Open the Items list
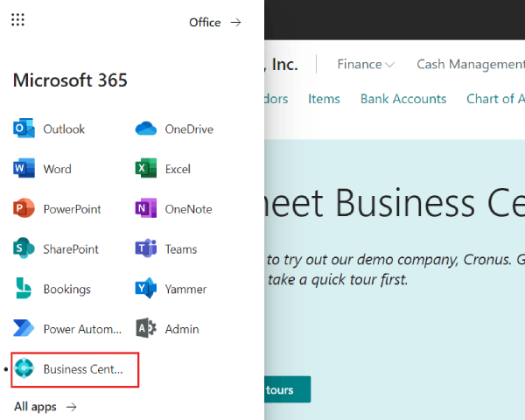Viewport: 525px width, 420px height. (324, 99)
